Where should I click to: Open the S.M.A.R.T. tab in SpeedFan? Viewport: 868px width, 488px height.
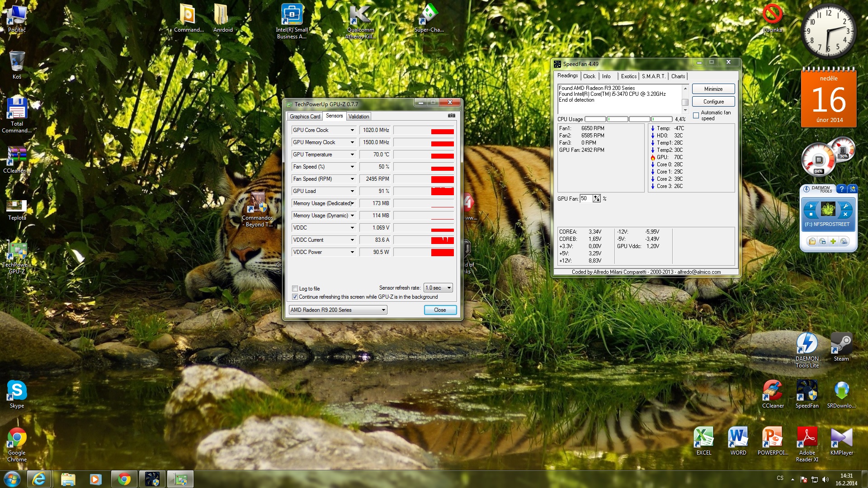pyautogui.click(x=653, y=76)
